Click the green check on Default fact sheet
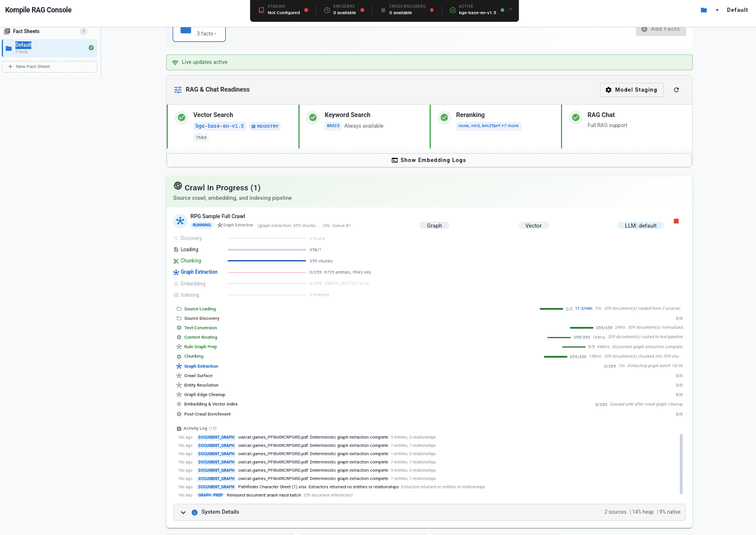 click(x=91, y=47)
